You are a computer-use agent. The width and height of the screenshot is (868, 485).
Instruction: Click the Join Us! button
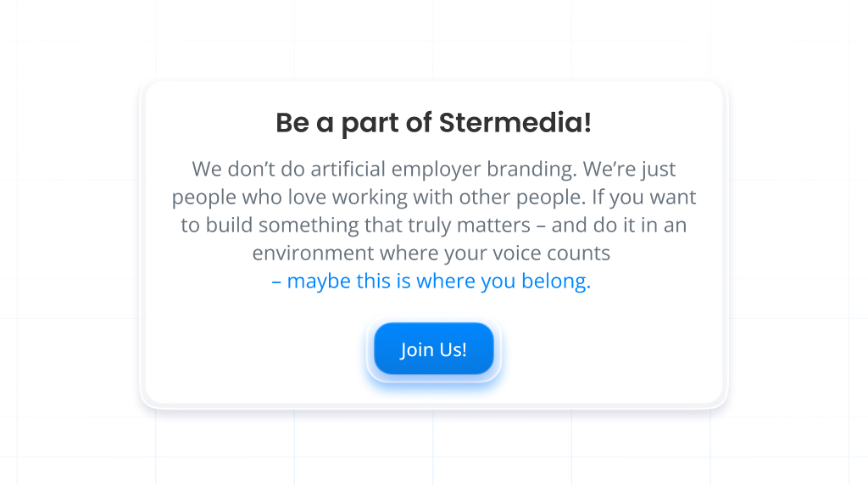(433, 348)
